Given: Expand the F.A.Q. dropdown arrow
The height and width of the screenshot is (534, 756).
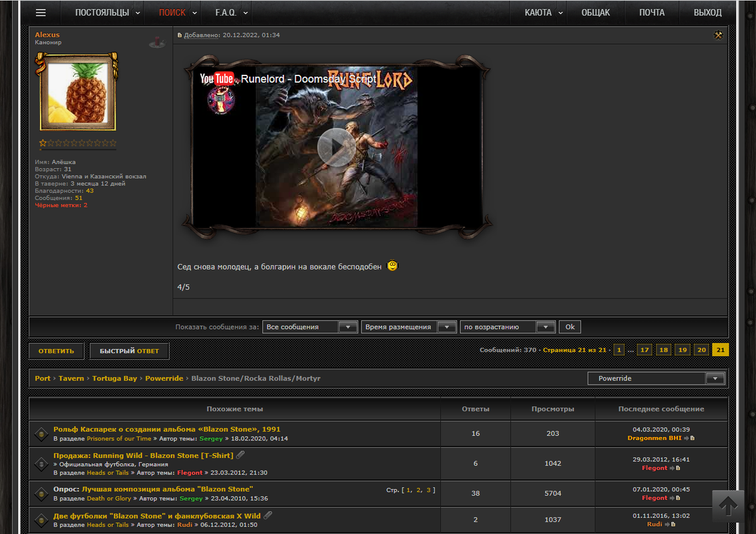Looking at the screenshot, I should (245, 13).
